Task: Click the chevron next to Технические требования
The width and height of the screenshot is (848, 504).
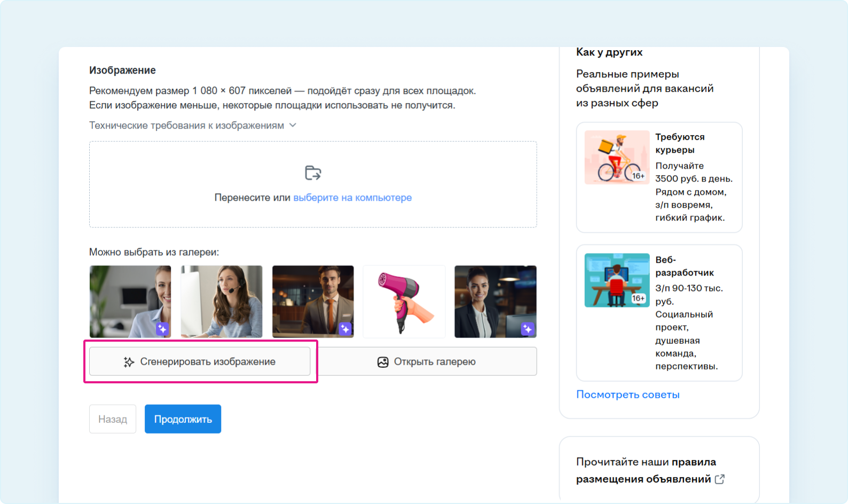Action: tap(293, 125)
